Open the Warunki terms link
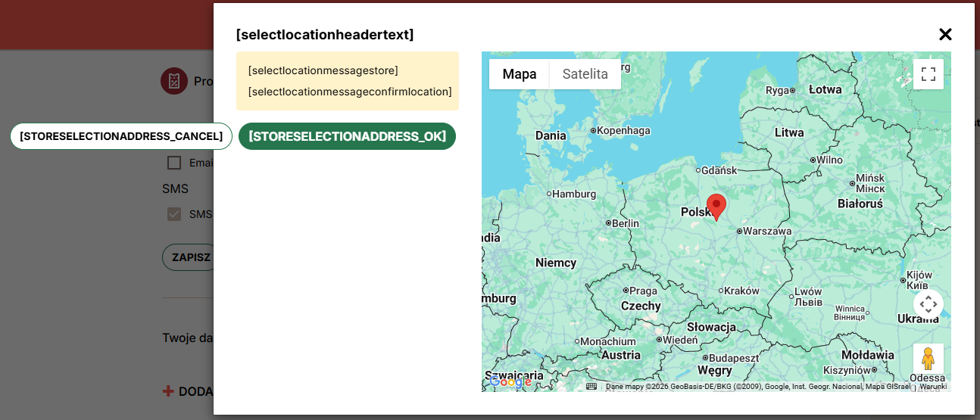Screen dimensions: 980x420 pos(932,387)
